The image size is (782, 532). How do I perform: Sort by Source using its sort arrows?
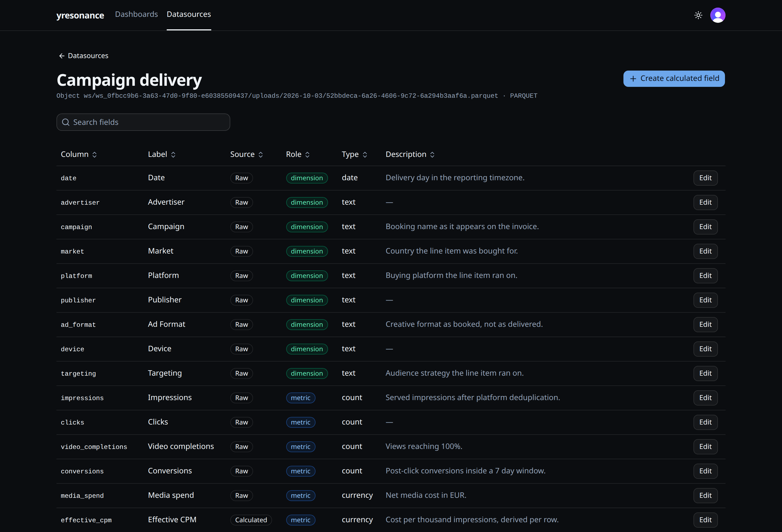tap(260, 154)
